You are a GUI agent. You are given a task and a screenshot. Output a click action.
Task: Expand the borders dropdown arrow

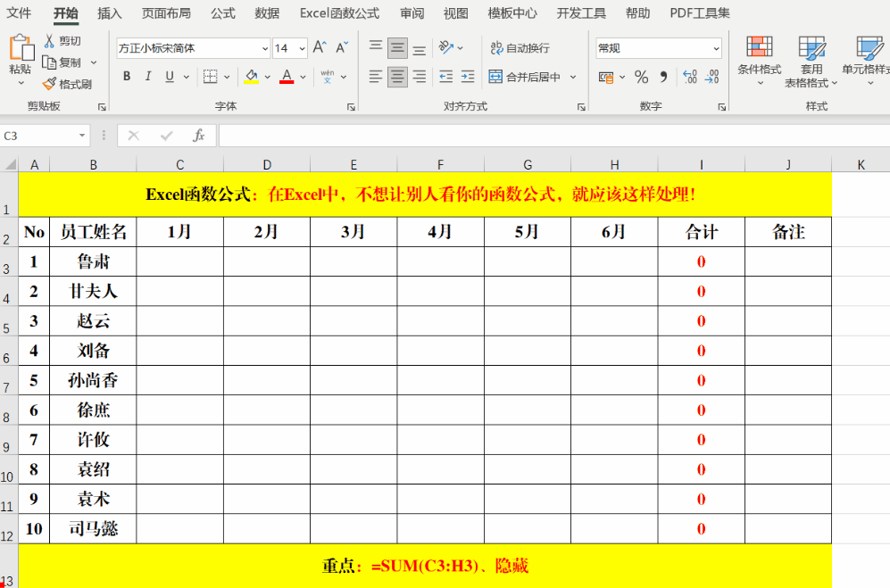pyautogui.click(x=227, y=77)
